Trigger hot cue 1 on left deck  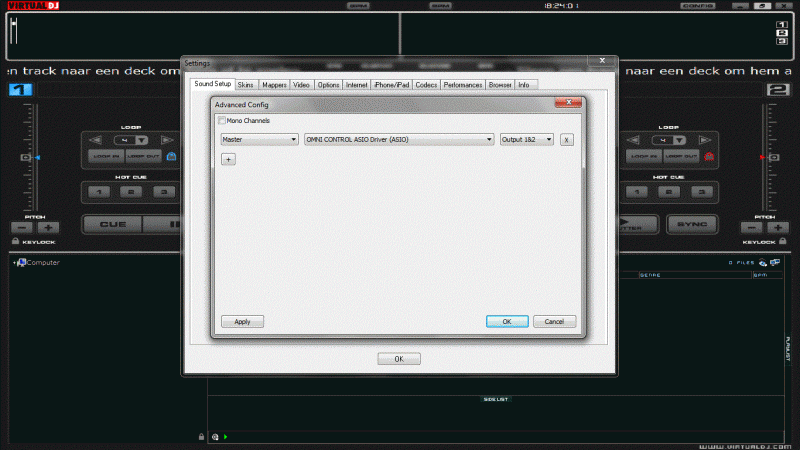coord(98,192)
